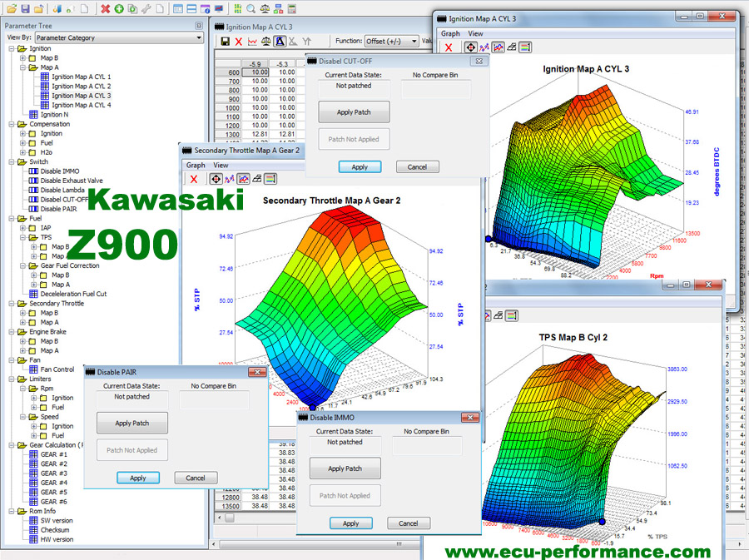Open Graph menu in Ignition Map CYL 3 graph window

click(x=450, y=33)
